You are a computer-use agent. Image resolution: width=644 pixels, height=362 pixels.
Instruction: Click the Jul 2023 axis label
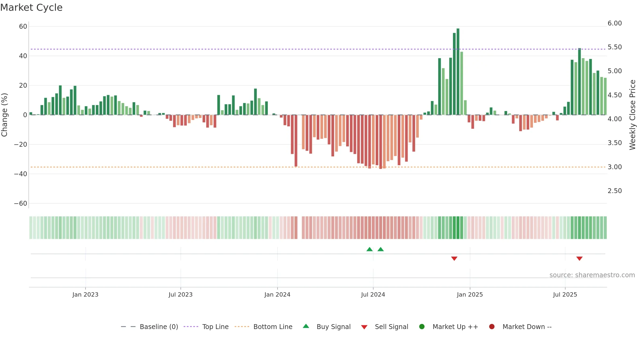(x=181, y=295)
